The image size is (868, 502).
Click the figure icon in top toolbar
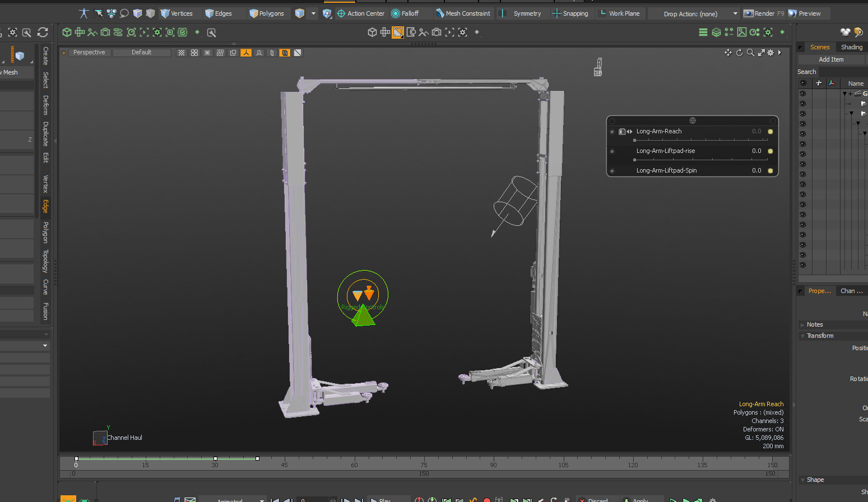pos(84,13)
